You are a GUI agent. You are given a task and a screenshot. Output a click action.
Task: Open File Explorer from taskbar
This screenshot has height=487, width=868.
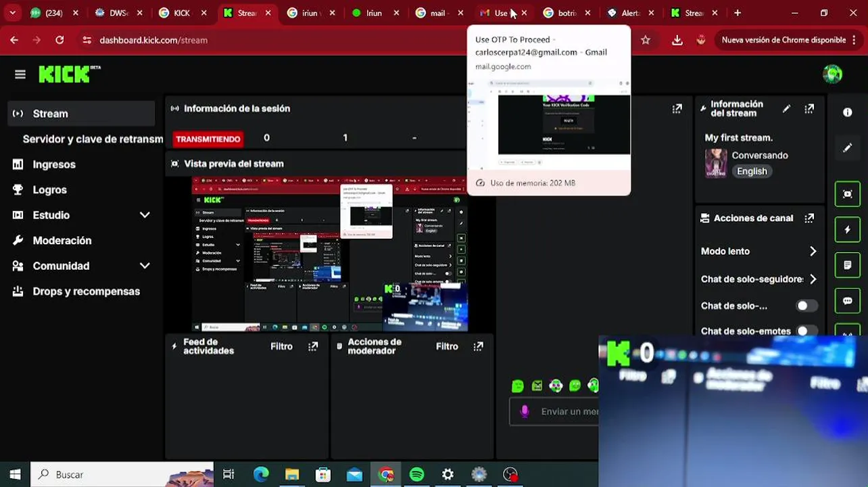click(x=292, y=474)
